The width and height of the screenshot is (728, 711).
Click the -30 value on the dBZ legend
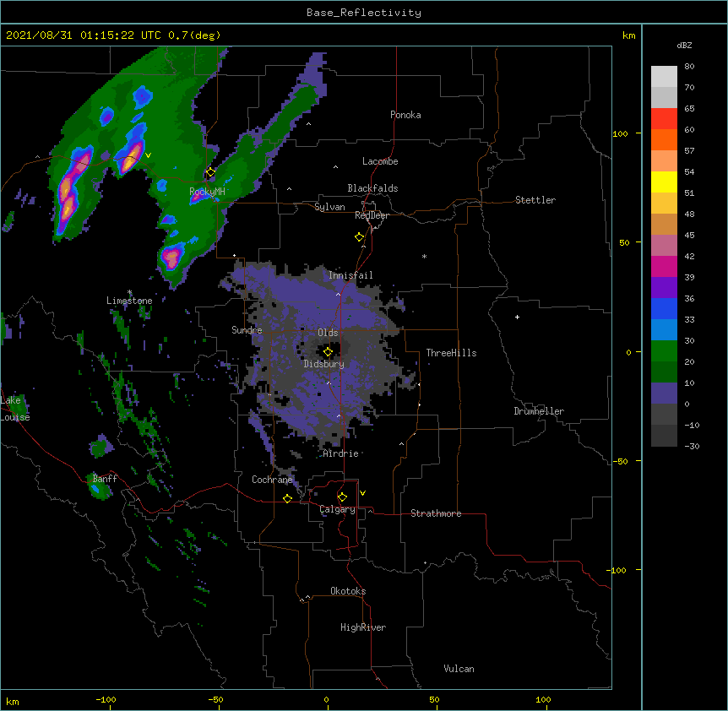click(x=692, y=446)
